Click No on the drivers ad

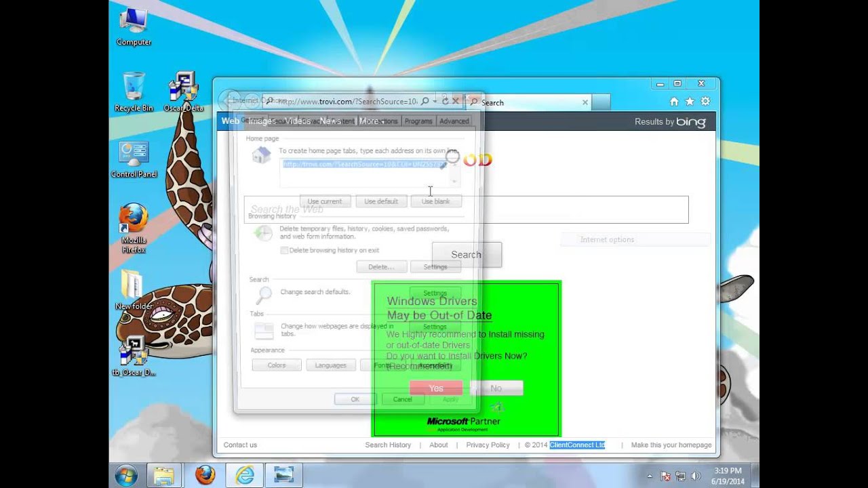click(x=496, y=388)
